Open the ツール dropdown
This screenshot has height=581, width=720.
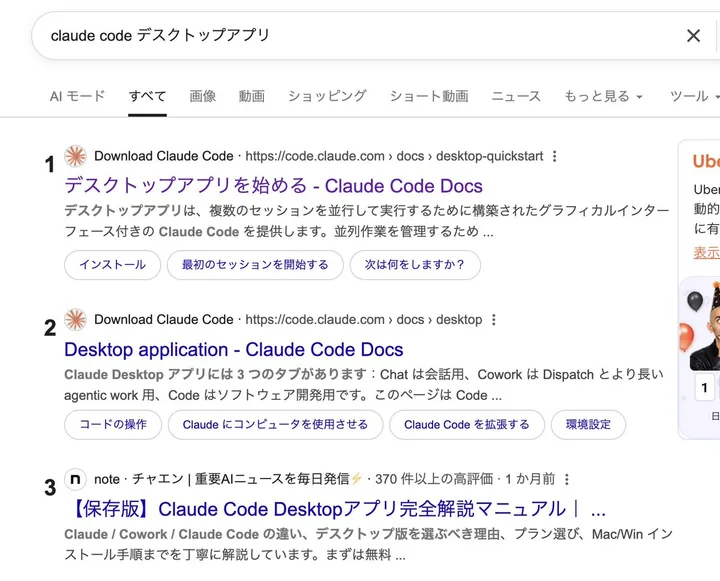(x=694, y=96)
